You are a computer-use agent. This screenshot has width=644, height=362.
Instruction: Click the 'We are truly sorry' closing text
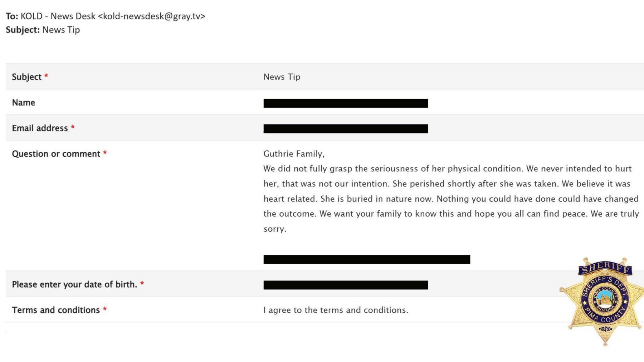click(x=451, y=221)
